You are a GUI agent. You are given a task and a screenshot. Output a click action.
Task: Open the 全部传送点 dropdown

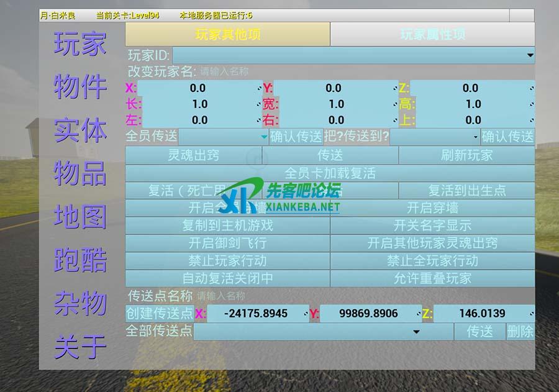point(416,332)
